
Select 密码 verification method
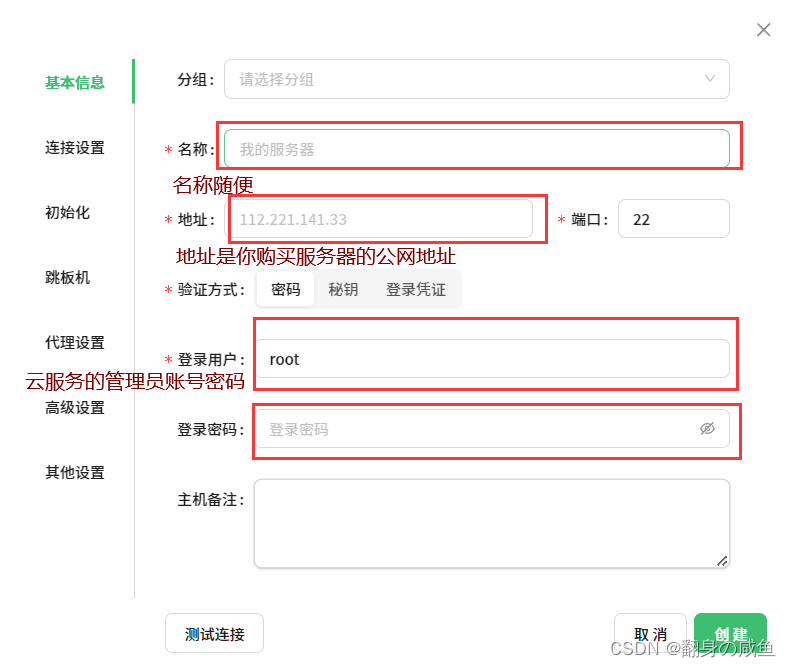[x=286, y=290]
